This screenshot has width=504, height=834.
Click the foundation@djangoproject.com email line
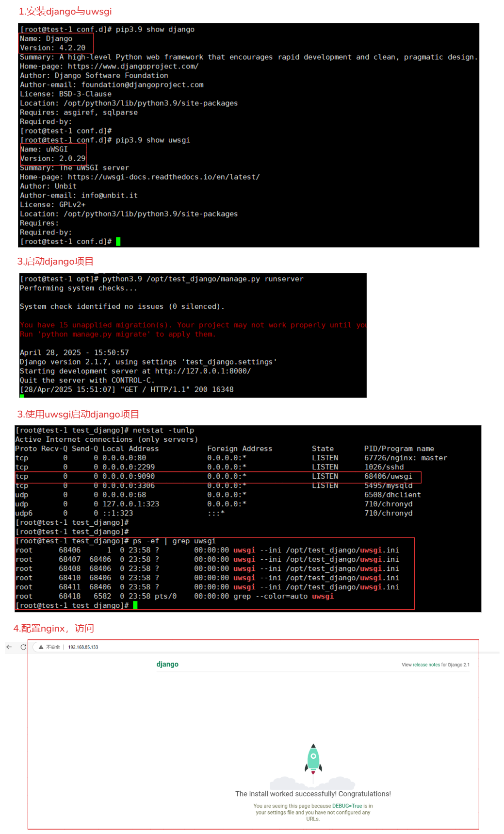click(x=112, y=84)
